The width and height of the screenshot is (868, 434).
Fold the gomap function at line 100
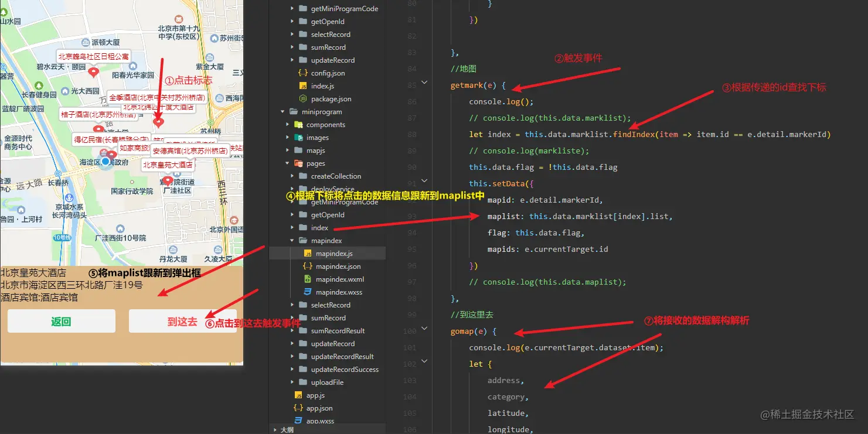(x=424, y=329)
